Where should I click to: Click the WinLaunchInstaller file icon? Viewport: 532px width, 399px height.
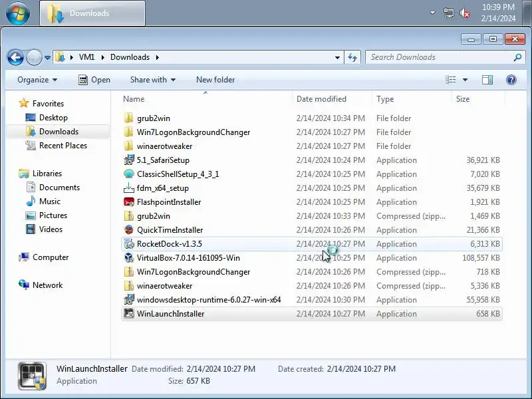[128, 313]
